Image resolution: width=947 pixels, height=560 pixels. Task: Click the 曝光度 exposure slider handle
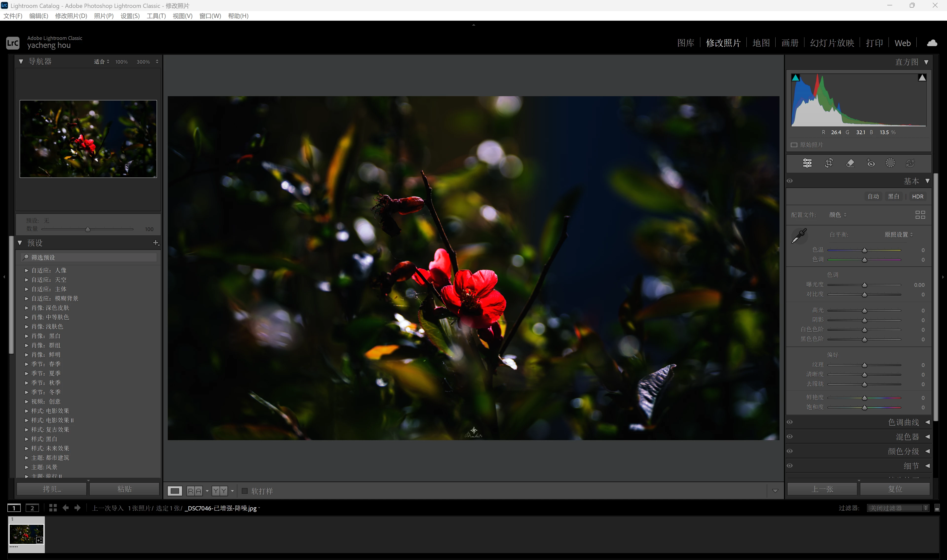(x=864, y=285)
